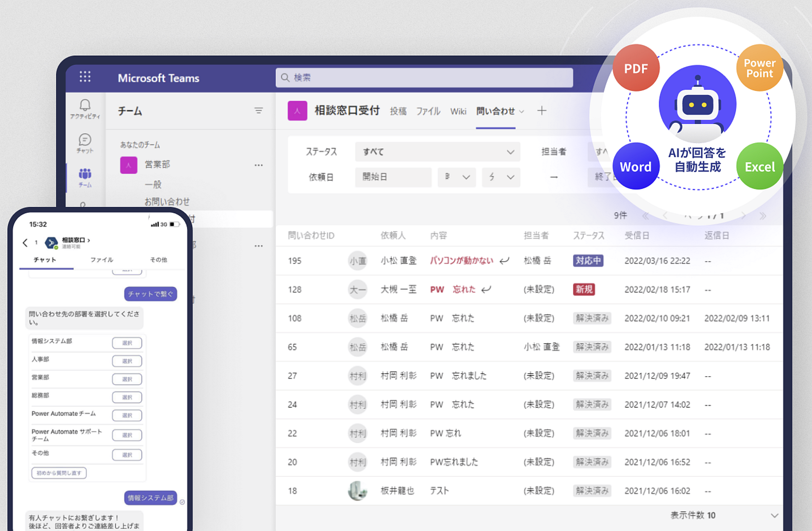812x531 pixels.
Task: Click 対応中 status badge on row 195
Action: coord(588,260)
